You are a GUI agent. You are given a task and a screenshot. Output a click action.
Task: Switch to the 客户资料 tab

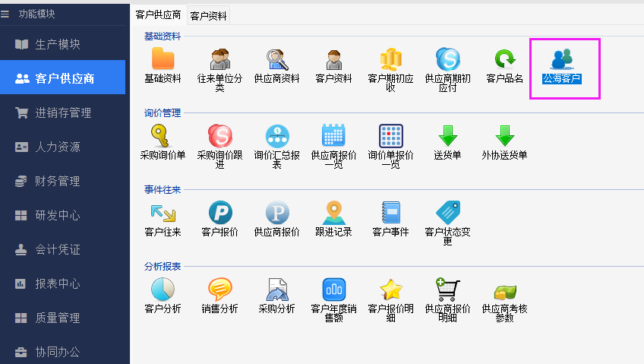coord(208,15)
